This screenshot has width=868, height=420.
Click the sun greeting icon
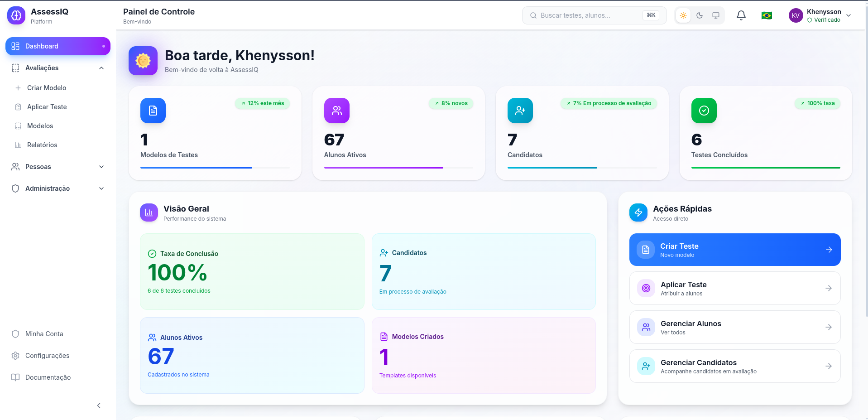point(143,61)
